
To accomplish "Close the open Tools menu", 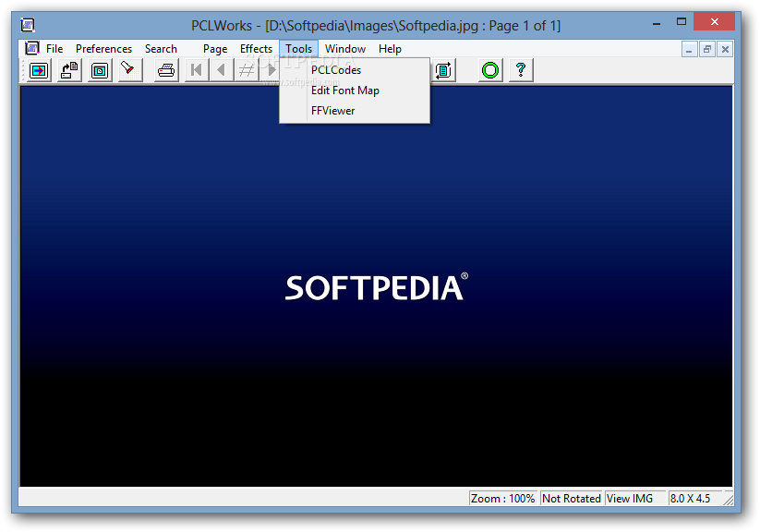I will pos(298,49).
